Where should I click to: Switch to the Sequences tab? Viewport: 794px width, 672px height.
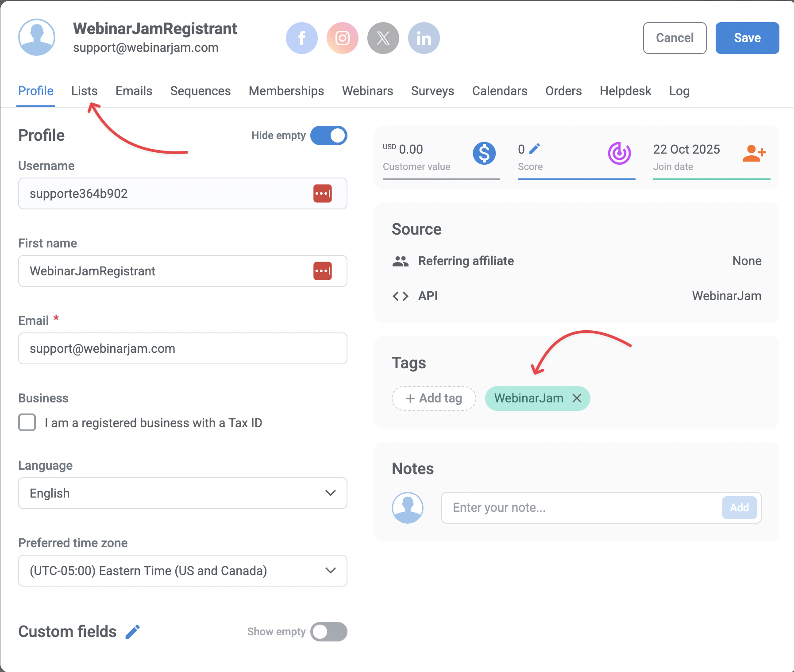(x=200, y=91)
